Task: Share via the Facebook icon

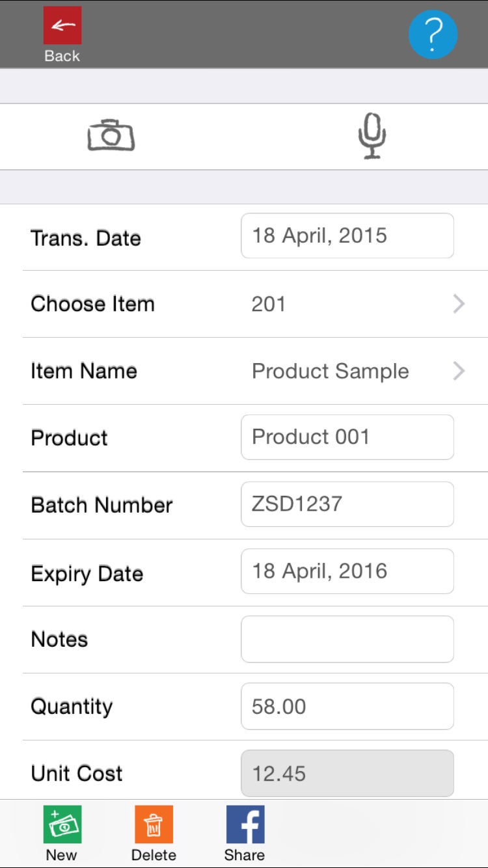Action: tap(245, 824)
